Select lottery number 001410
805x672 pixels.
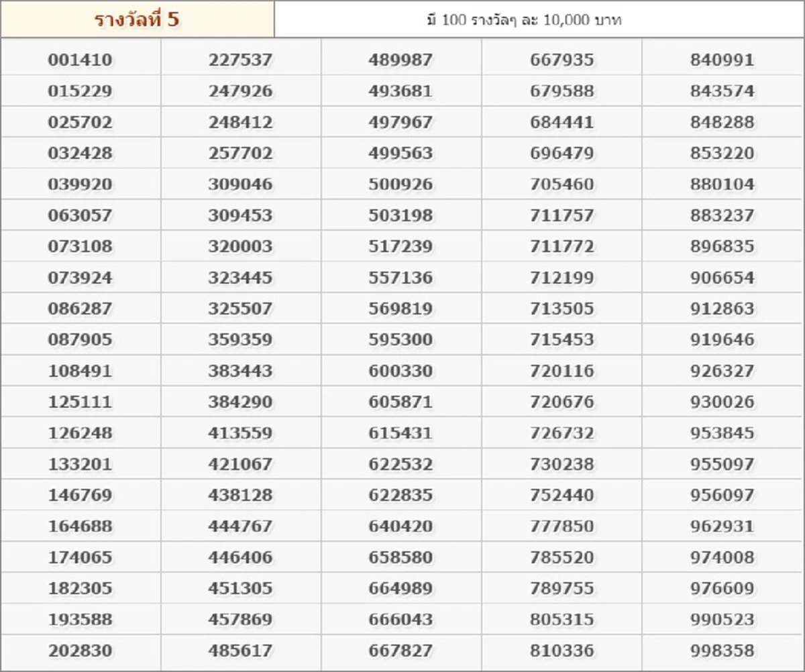click(x=80, y=60)
